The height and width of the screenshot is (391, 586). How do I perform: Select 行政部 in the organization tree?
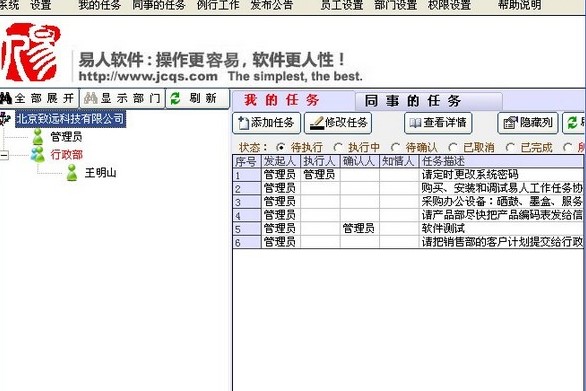[67, 154]
